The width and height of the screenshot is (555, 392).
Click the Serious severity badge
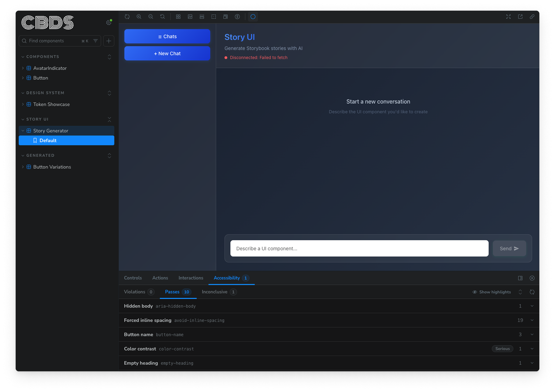point(502,349)
